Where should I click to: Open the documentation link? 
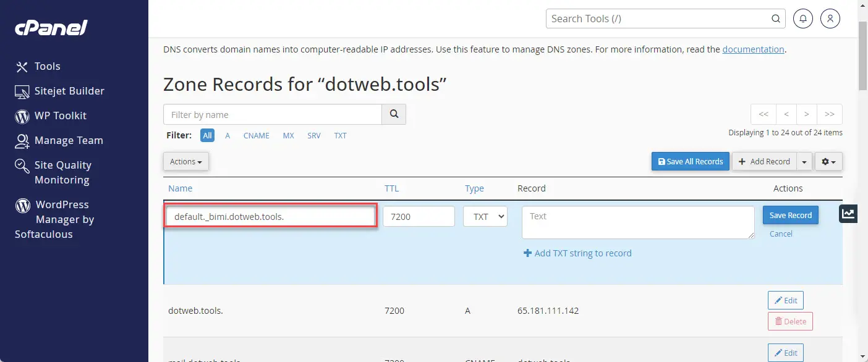tap(753, 49)
